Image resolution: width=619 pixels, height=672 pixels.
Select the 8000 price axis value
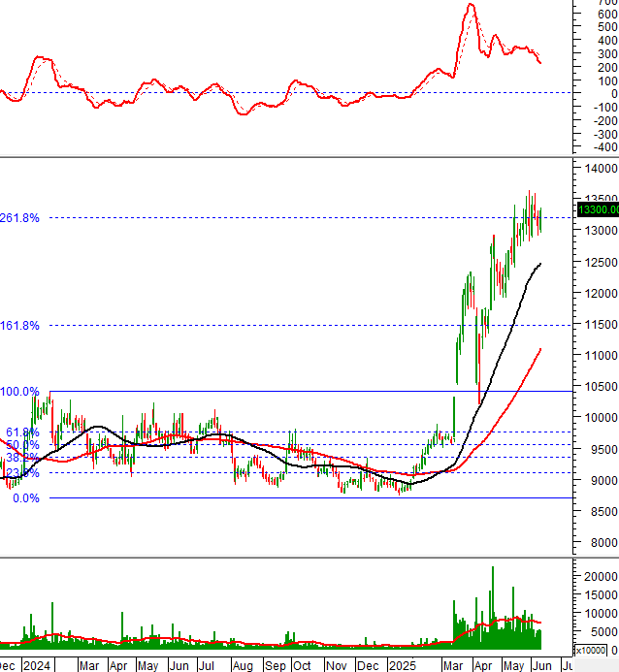pos(604,543)
